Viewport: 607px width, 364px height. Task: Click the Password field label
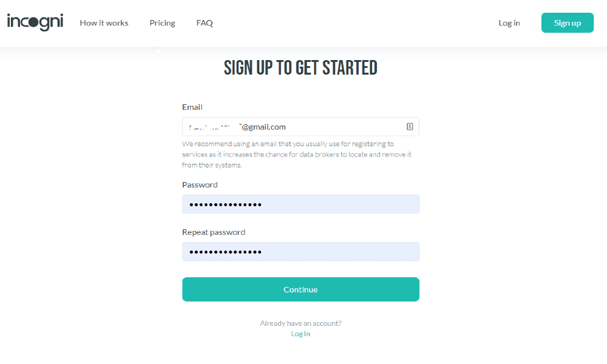click(x=200, y=185)
